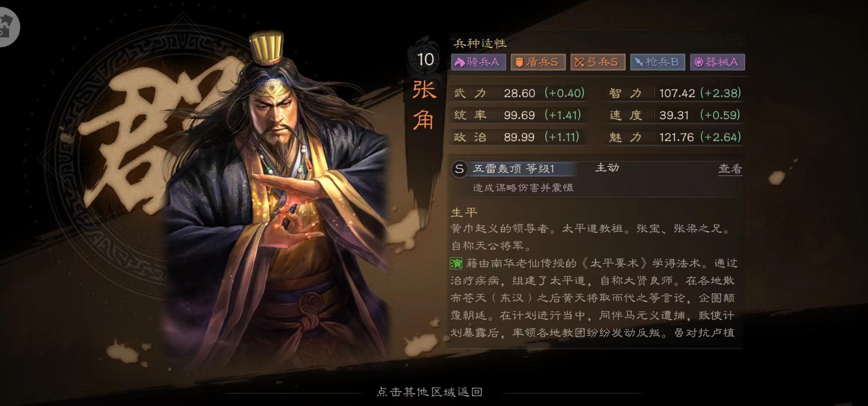Click the 张角 vertical name label
Image resolution: width=868 pixels, height=406 pixels.
click(x=425, y=105)
